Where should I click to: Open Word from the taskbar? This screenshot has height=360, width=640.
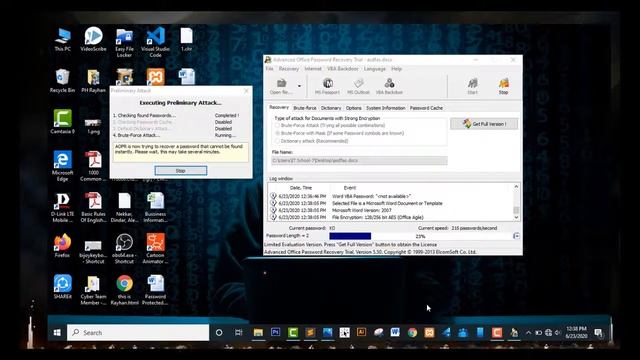pos(395,333)
